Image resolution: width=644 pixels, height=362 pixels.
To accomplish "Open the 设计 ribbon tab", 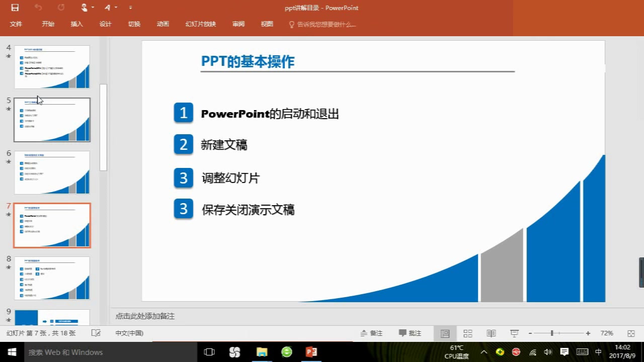I will point(106,24).
